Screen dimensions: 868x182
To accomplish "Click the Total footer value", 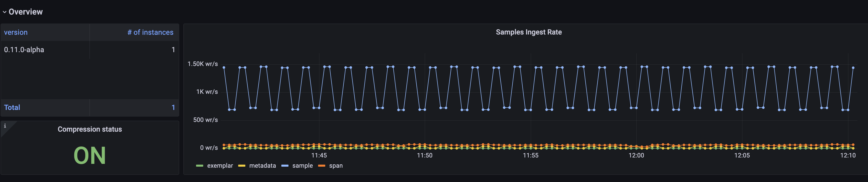I will pos(173,107).
